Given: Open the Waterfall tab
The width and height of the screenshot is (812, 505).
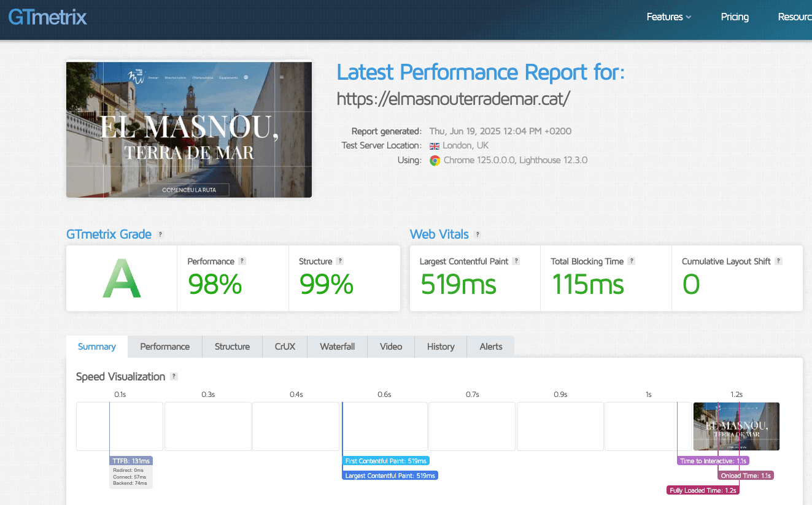Looking at the screenshot, I should (338, 347).
